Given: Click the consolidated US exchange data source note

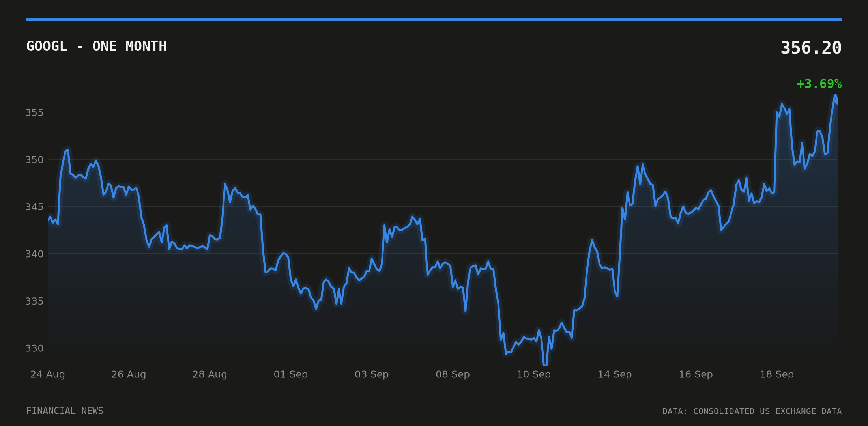Looking at the screenshot, I should tap(752, 411).
